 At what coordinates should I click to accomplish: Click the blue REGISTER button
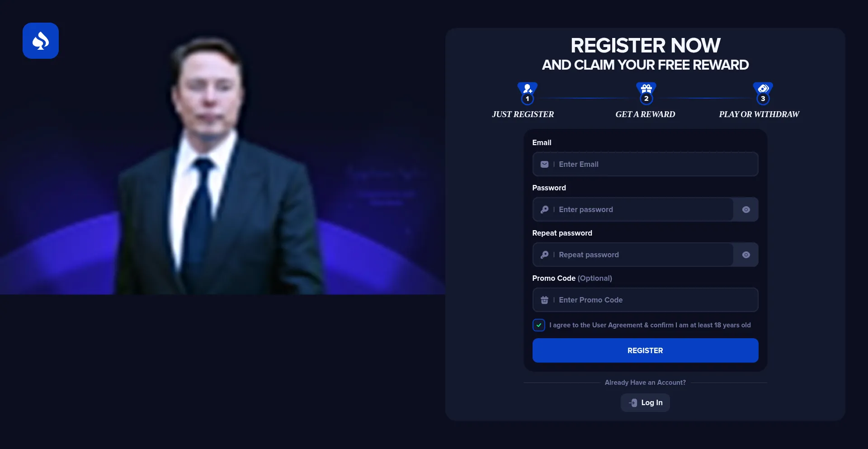click(x=645, y=350)
